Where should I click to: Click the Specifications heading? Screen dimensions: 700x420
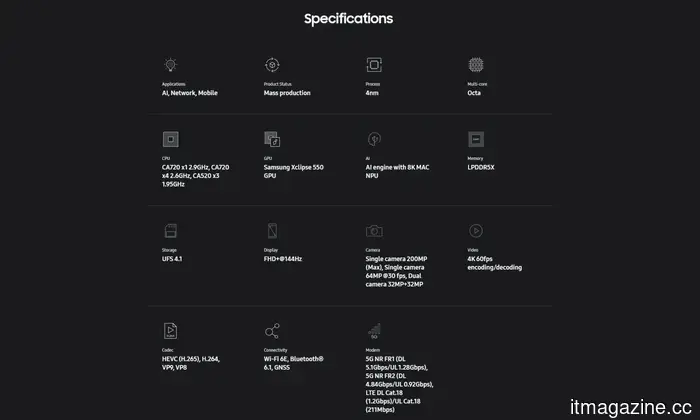(348, 19)
